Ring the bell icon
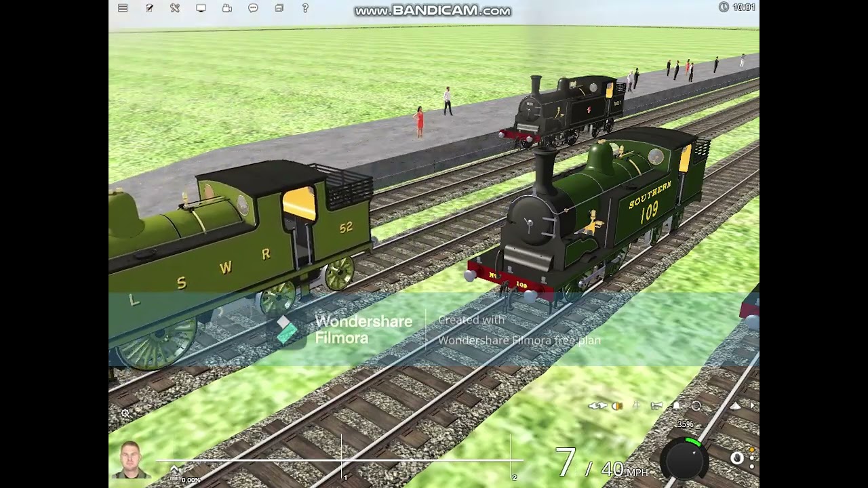 pyautogui.click(x=676, y=406)
